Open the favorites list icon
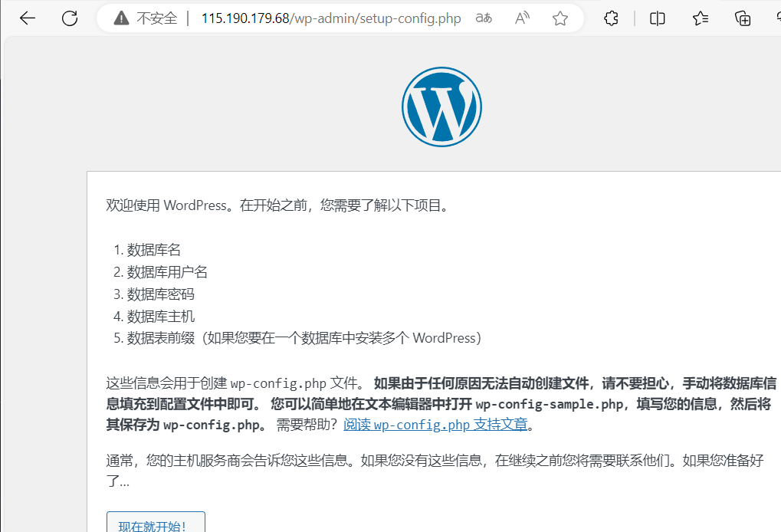 [x=701, y=18]
